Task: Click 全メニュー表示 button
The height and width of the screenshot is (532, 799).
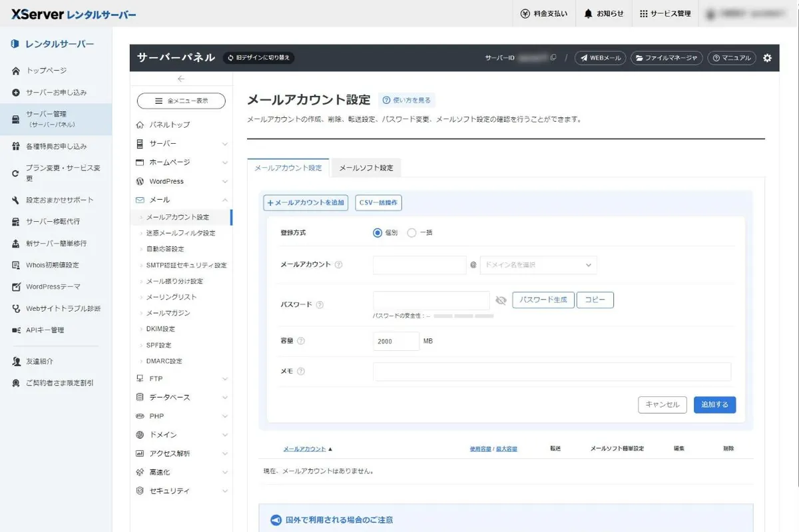Action: click(x=181, y=101)
